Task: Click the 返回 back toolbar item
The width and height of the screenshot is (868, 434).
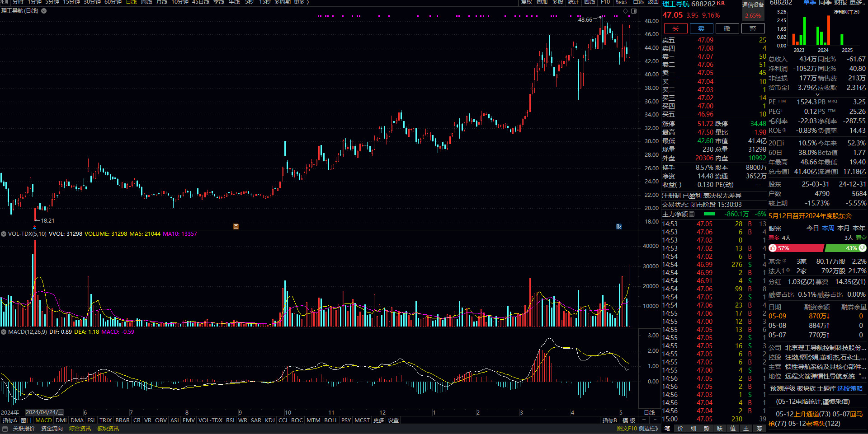Action: click(653, 2)
